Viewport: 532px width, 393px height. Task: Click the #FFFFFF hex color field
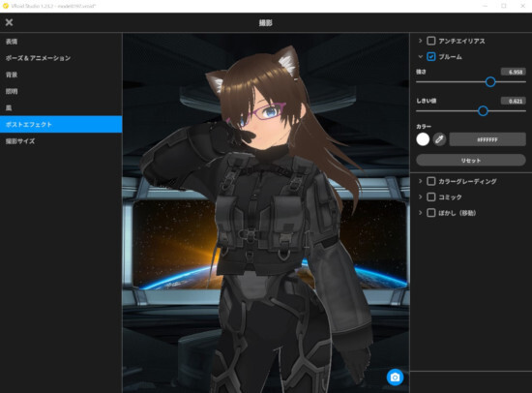[x=488, y=139]
